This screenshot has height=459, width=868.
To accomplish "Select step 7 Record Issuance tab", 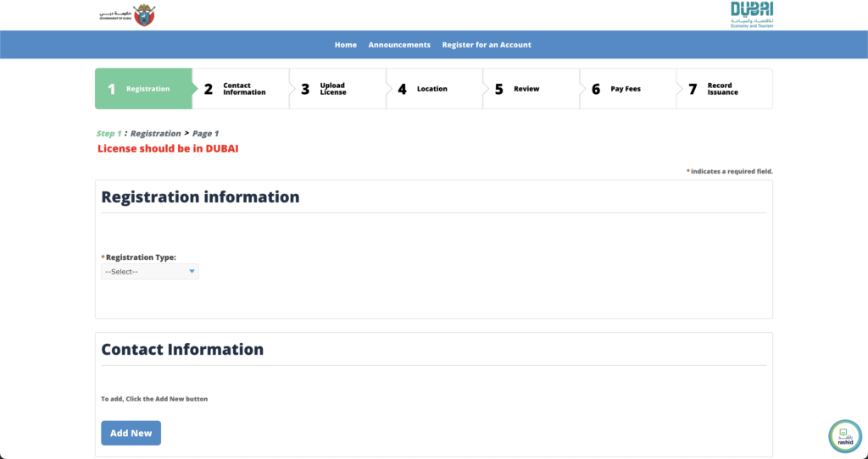I will coord(724,88).
